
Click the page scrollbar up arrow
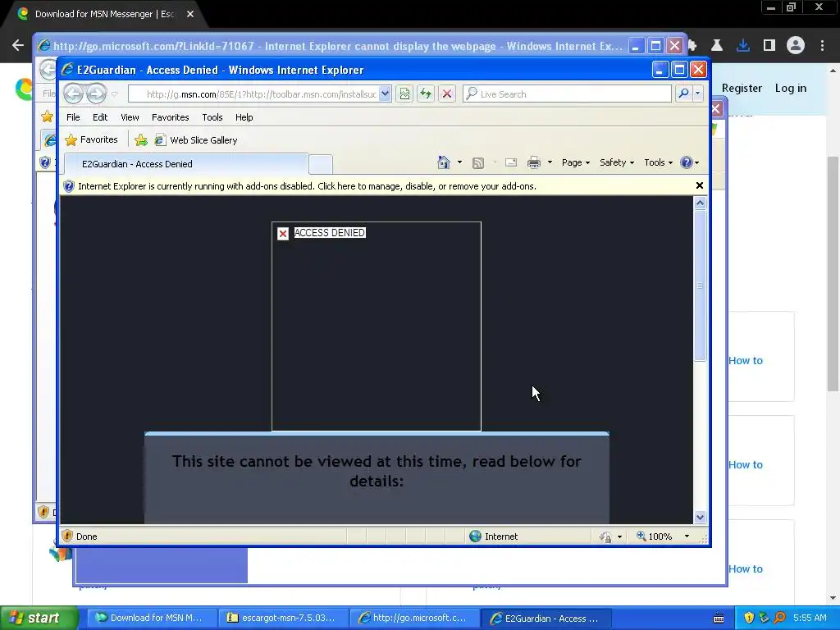pos(700,203)
